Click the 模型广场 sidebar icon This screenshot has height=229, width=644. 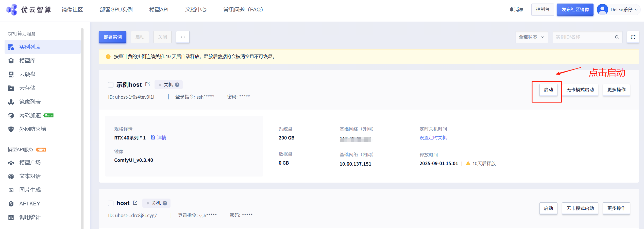click(x=11, y=163)
